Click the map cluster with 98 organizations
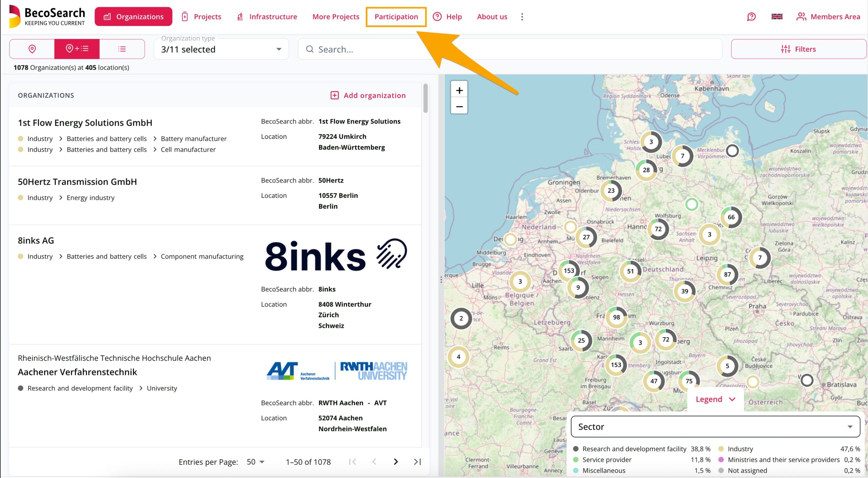Image resolution: width=868 pixels, height=478 pixels. [x=616, y=317]
